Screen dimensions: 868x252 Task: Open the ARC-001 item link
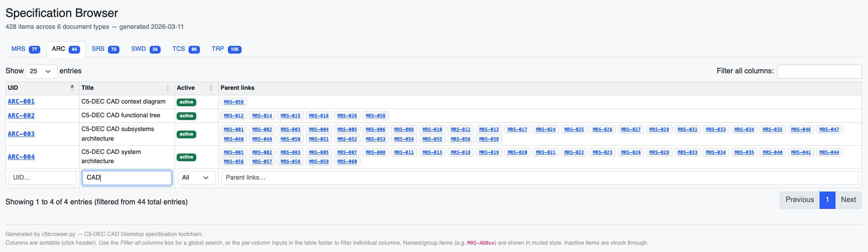coord(21,102)
